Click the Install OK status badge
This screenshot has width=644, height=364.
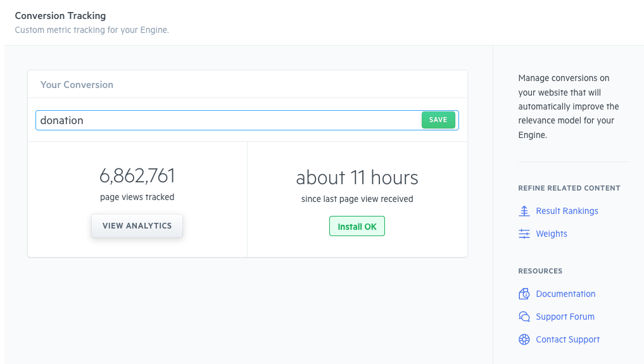[357, 226]
